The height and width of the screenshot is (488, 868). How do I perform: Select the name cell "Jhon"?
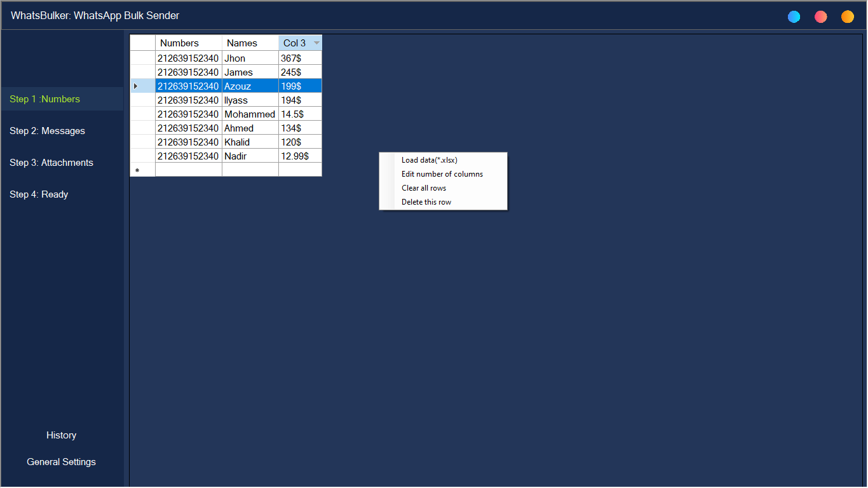[x=250, y=58]
